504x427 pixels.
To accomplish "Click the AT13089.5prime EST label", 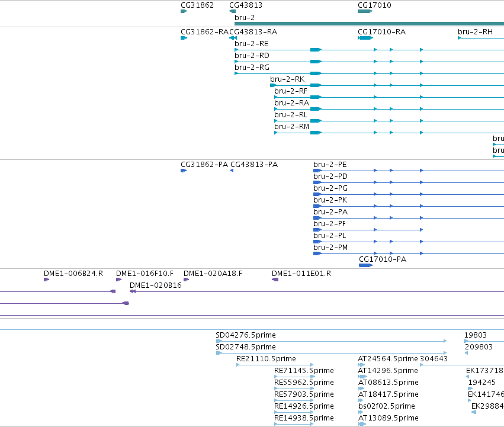I will point(388,418).
